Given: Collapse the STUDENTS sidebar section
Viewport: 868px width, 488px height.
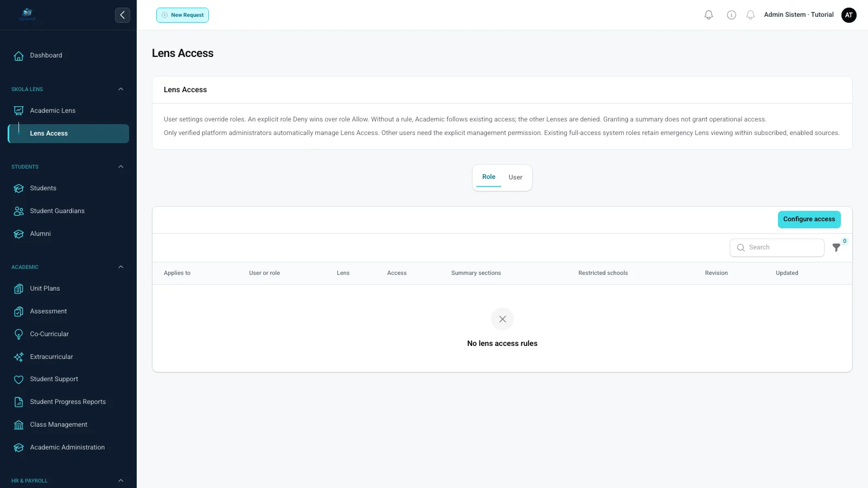Looking at the screenshot, I should click(121, 166).
